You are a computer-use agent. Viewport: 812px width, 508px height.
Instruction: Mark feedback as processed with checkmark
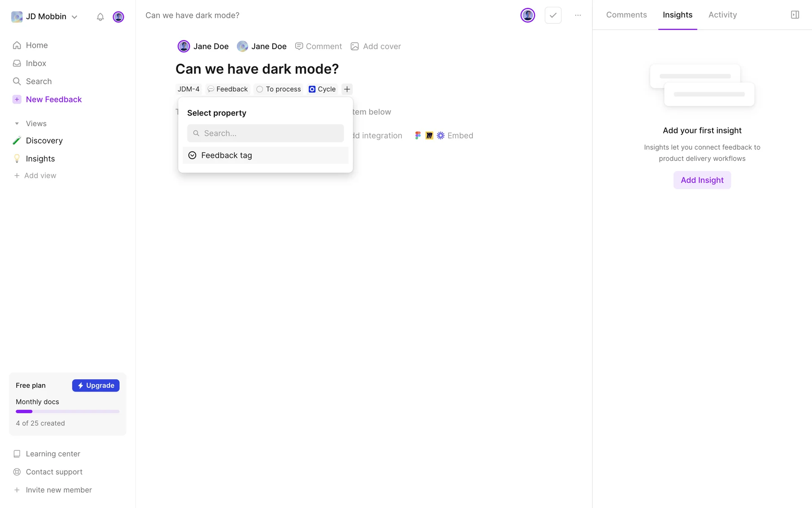tap(553, 15)
